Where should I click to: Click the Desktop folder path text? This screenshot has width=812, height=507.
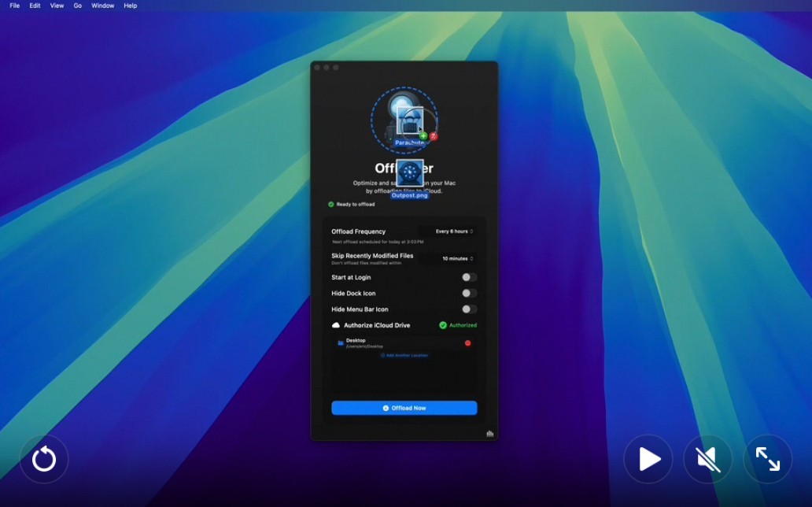tap(364, 346)
